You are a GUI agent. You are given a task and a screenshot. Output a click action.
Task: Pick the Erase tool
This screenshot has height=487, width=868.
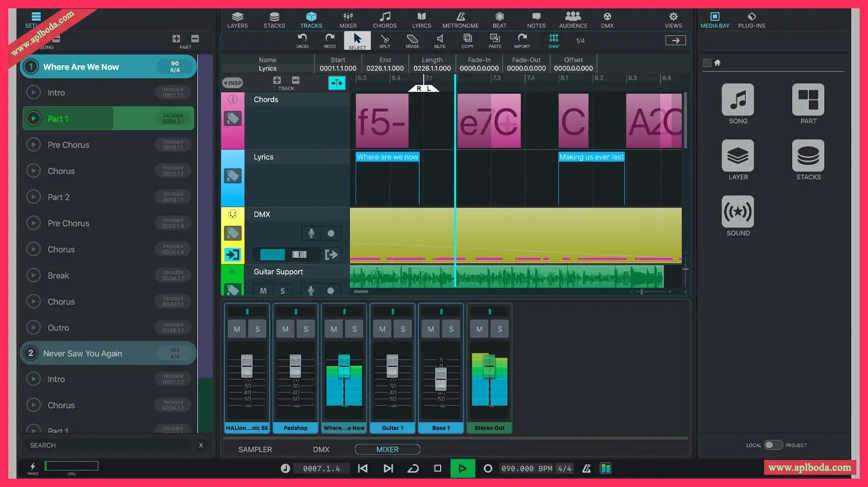pyautogui.click(x=412, y=40)
